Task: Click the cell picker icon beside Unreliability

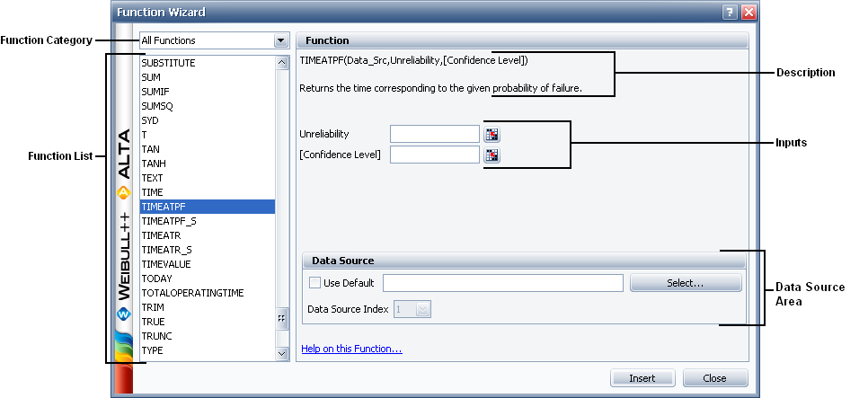Action: [492, 135]
